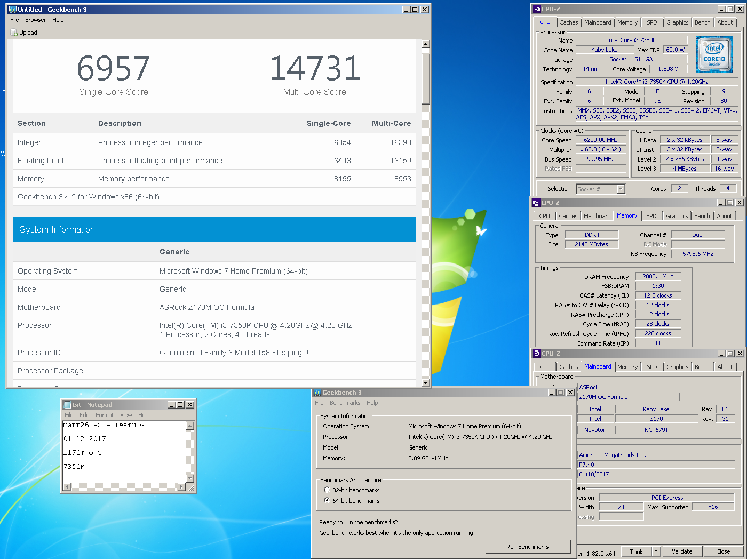The height and width of the screenshot is (560, 747).
Task: Click the Multi-Core Score 14731
Action: click(x=314, y=68)
